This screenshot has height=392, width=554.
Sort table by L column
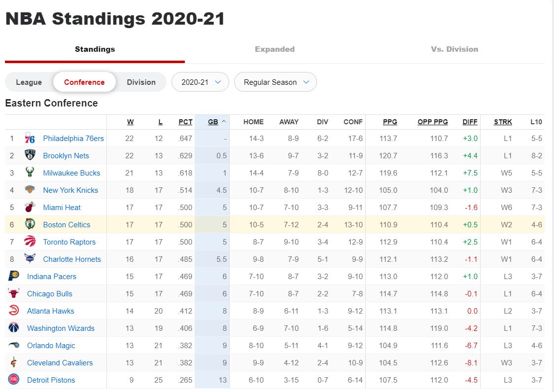point(160,122)
